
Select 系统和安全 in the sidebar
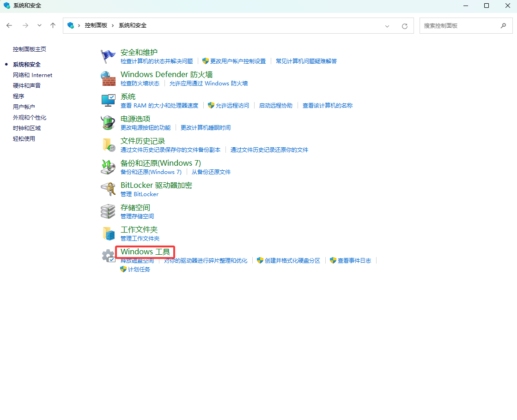(x=27, y=65)
